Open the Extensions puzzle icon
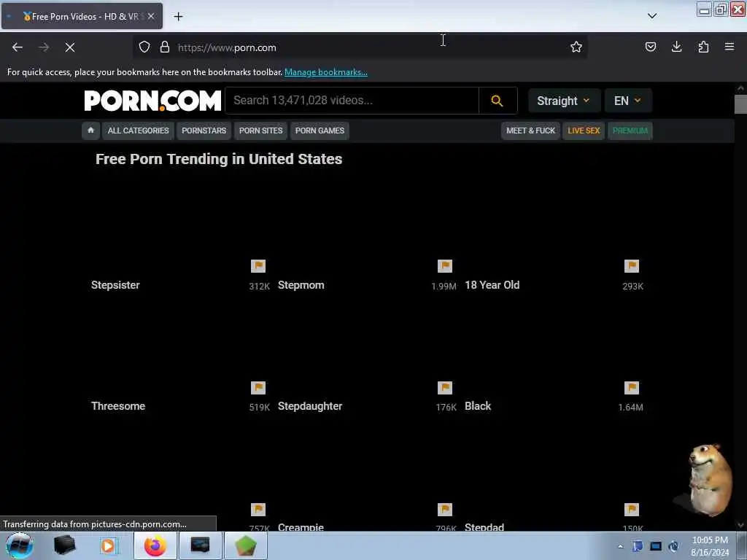 point(703,47)
